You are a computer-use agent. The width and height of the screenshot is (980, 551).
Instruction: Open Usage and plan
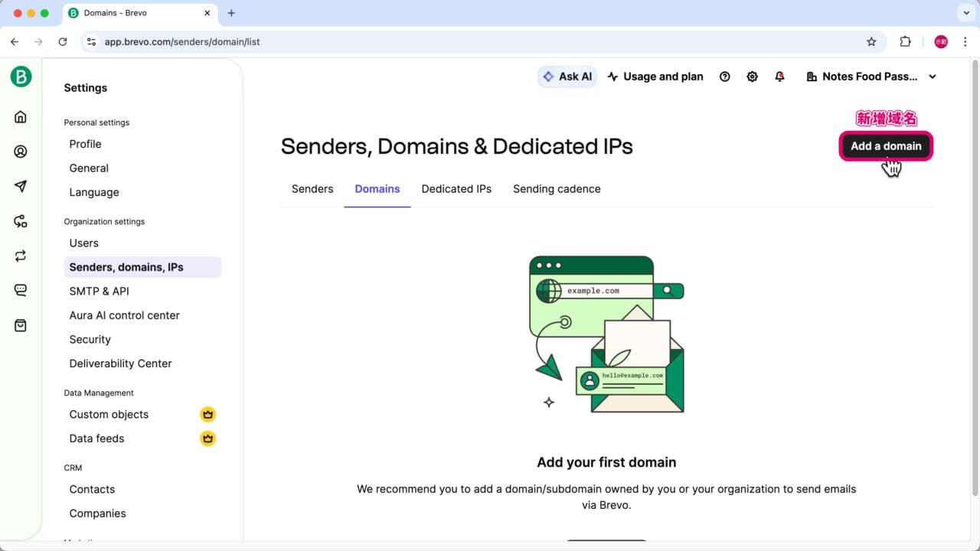click(x=655, y=77)
